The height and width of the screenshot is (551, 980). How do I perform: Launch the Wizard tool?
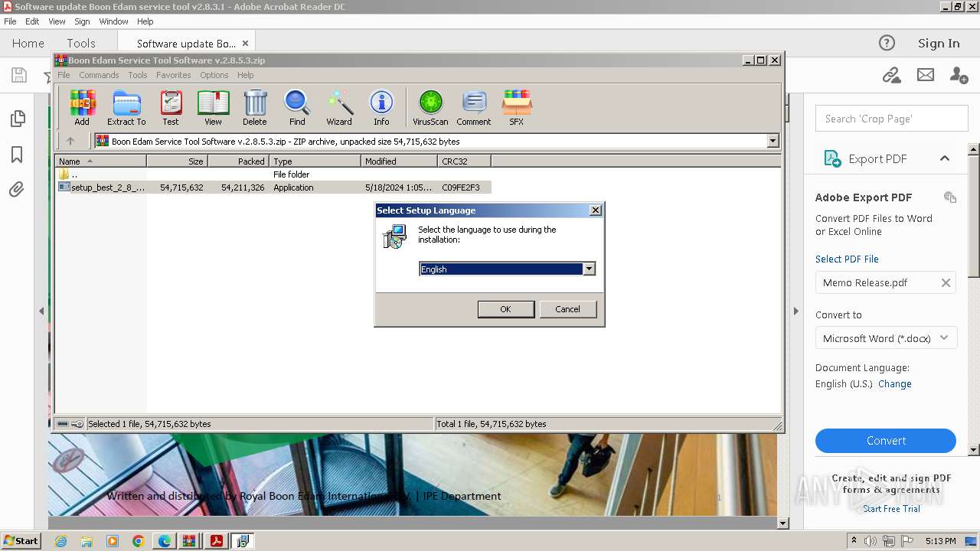[x=339, y=107]
